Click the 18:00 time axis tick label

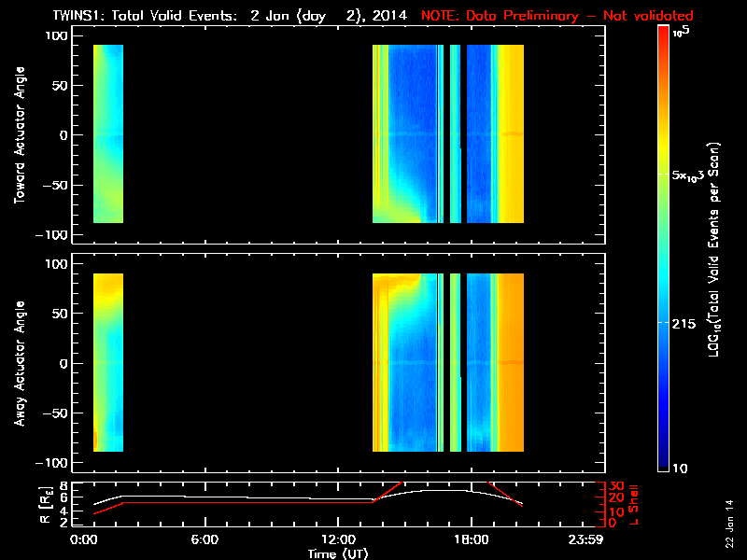click(470, 539)
